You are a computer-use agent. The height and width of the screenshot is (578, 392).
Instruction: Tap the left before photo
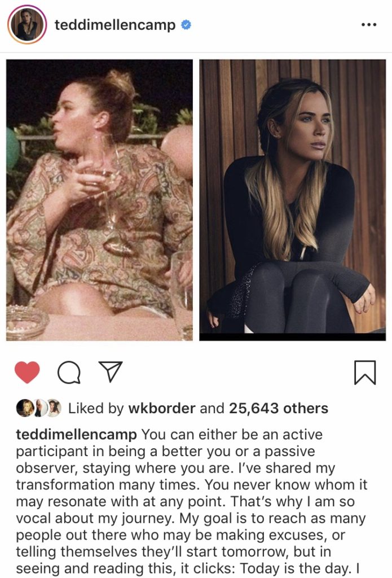(x=99, y=200)
